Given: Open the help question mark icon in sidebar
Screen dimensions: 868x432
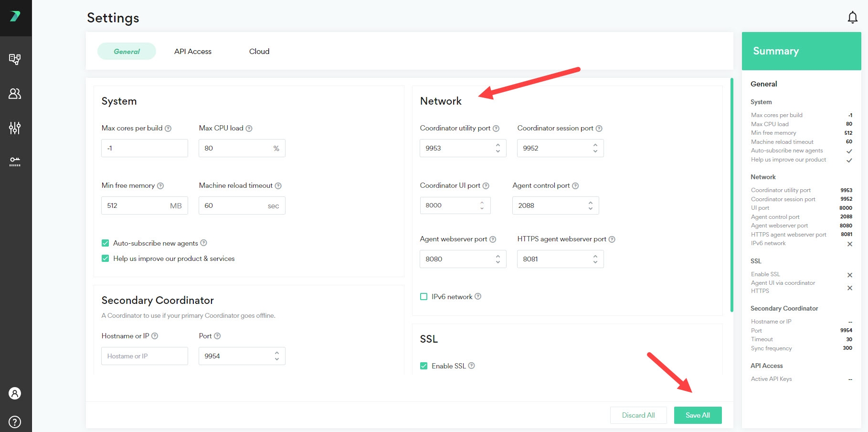Looking at the screenshot, I should 15,422.
